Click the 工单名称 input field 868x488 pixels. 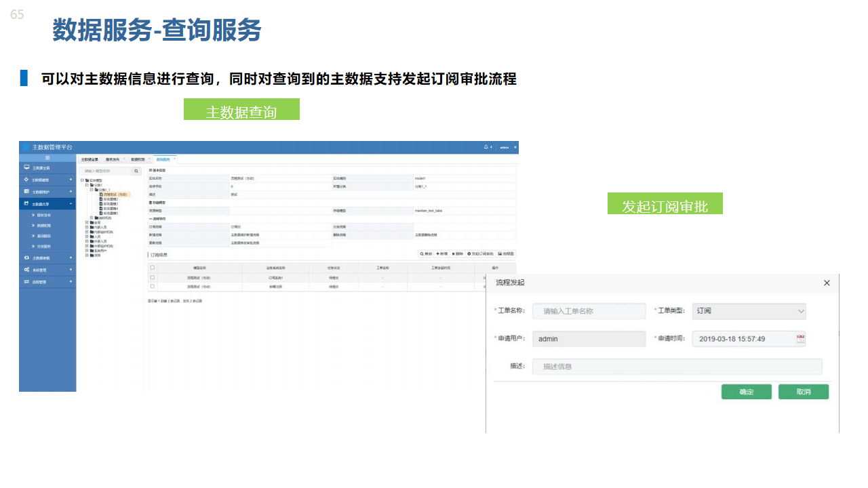pyautogui.click(x=589, y=311)
